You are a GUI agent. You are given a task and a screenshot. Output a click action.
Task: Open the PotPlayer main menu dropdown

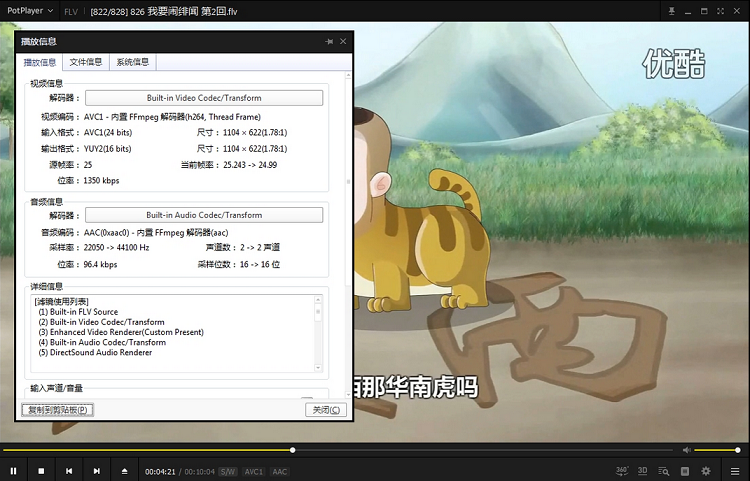click(30, 11)
